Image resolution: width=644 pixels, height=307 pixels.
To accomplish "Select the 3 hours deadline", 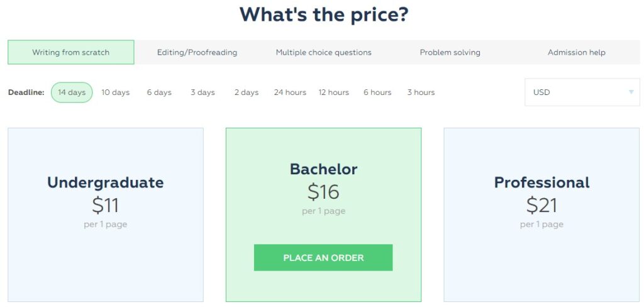I will click(421, 92).
